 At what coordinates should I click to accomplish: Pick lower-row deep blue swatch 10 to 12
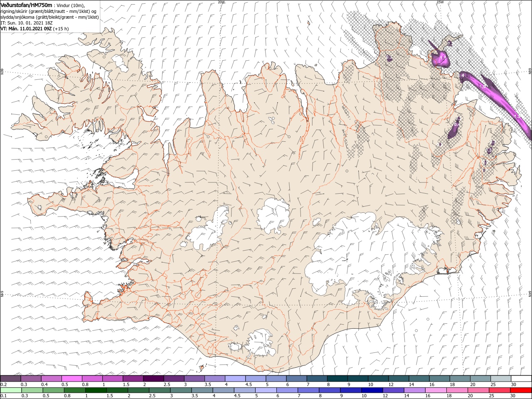coord(372,390)
